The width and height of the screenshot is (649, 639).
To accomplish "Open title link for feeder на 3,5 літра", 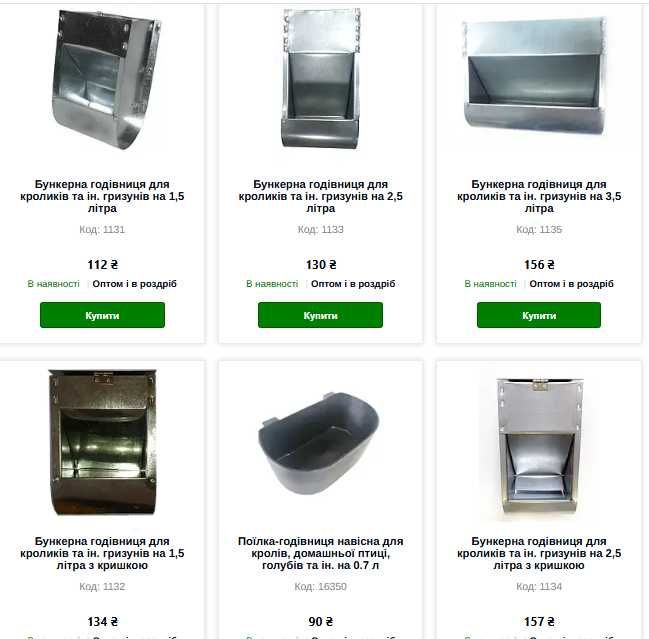I will click(x=539, y=196).
